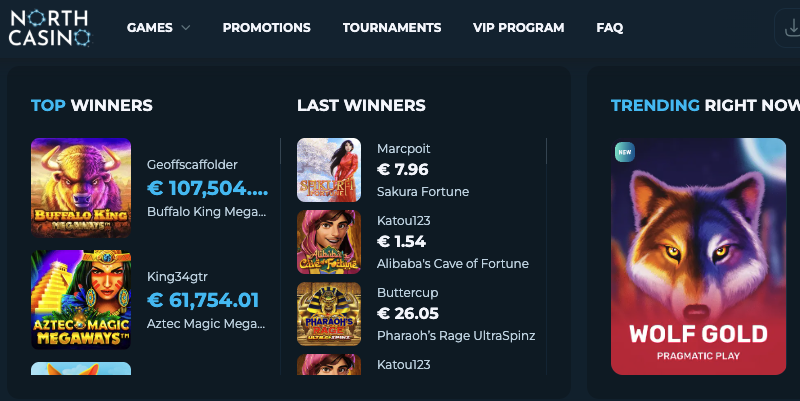Open Buffalo King Megaways game thumbnail
Screen dimensions: 800x401
point(81,187)
